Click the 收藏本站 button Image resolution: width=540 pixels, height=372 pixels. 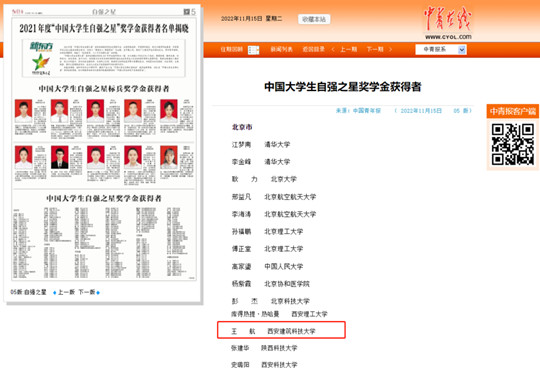click(314, 19)
